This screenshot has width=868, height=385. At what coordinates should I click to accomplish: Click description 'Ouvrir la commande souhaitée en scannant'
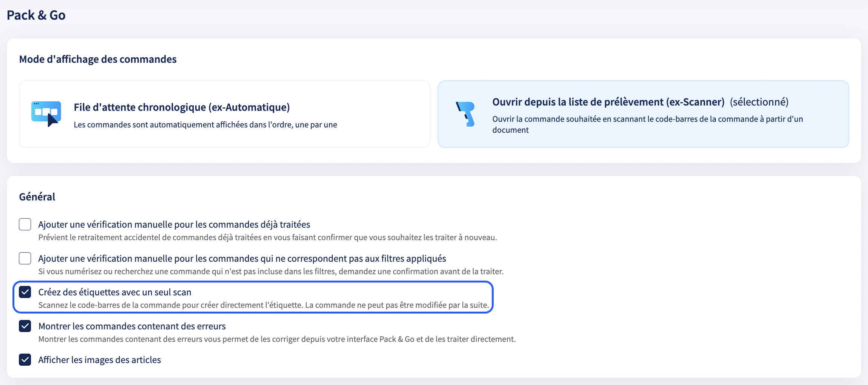pos(648,124)
